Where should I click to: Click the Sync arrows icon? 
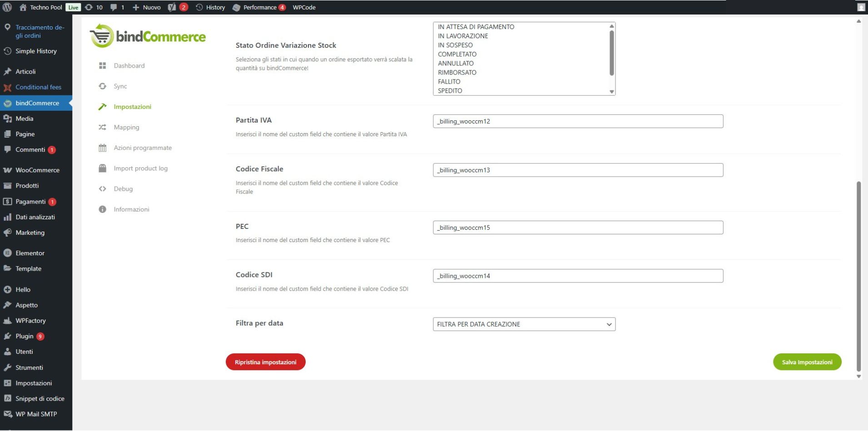(x=103, y=86)
